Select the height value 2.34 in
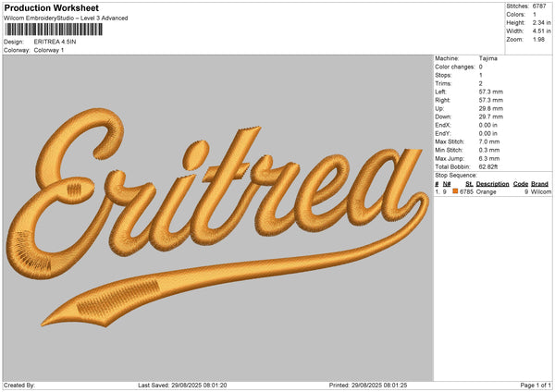Image resolution: width=555 pixels, height=392 pixels. 541,22
